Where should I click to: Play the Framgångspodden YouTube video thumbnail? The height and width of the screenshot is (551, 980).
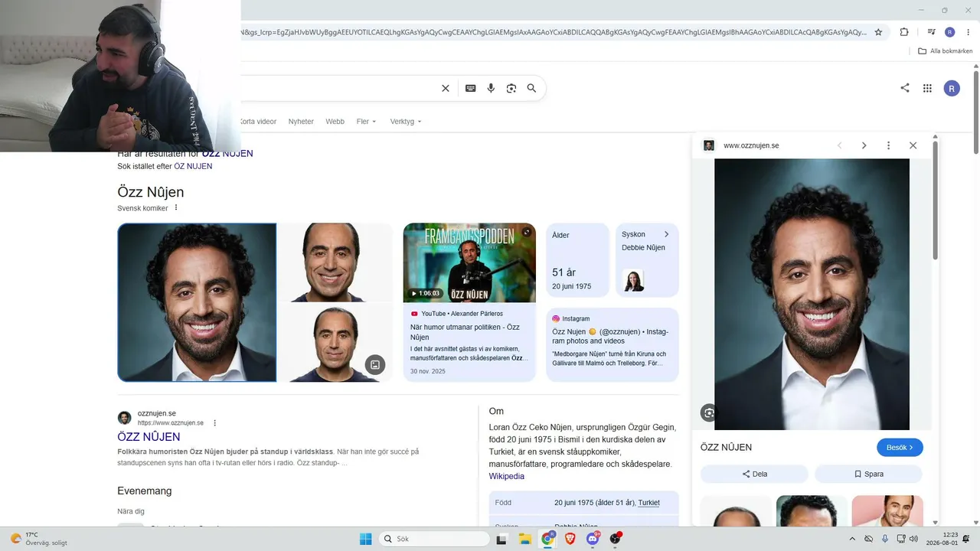469,262
